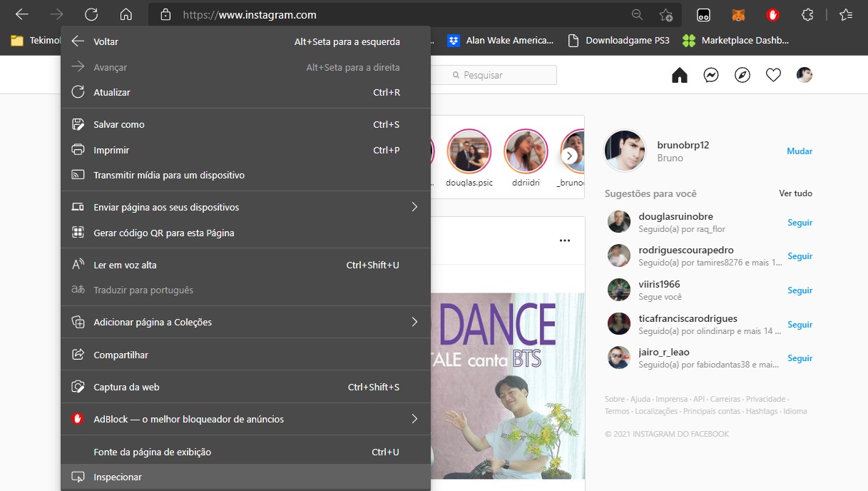Select Transmitir mídia para um dispositivo
868x491 pixels.
point(245,176)
